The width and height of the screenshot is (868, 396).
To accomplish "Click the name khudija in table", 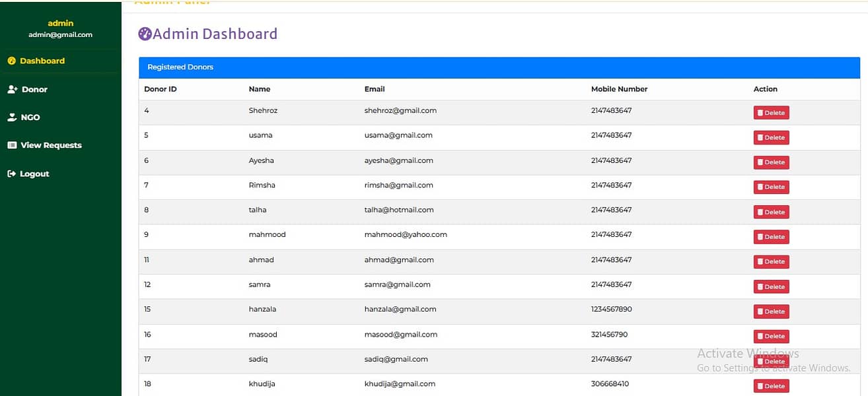I will click(x=262, y=383).
